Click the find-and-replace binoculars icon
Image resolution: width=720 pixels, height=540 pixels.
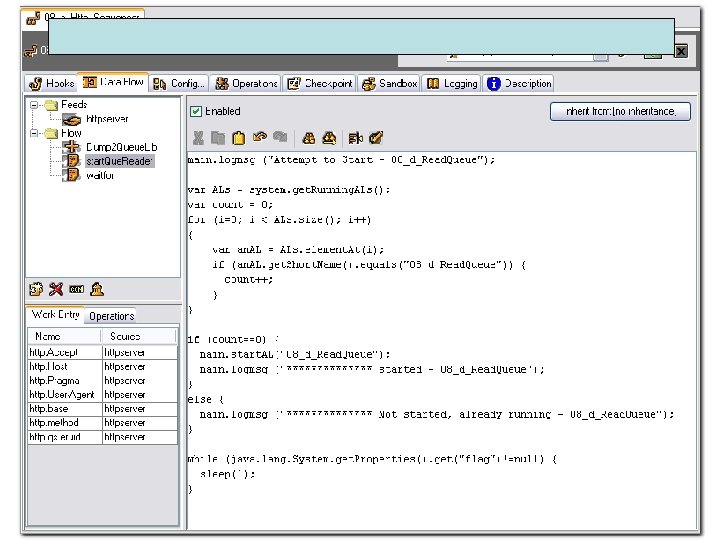(x=329, y=138)
